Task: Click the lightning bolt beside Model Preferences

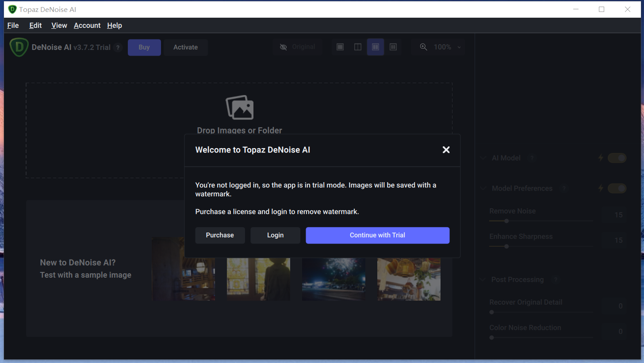Action: click(601, 188)
